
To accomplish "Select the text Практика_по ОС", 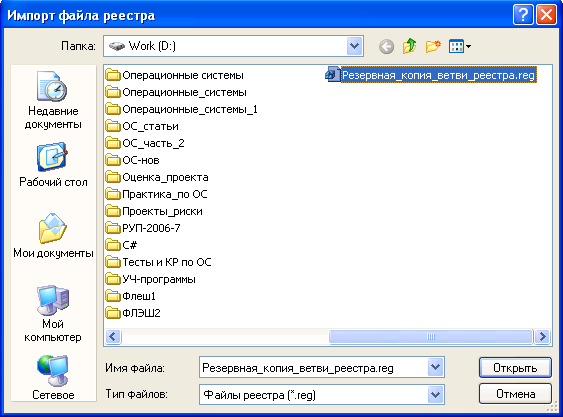I will click(165, 194).
